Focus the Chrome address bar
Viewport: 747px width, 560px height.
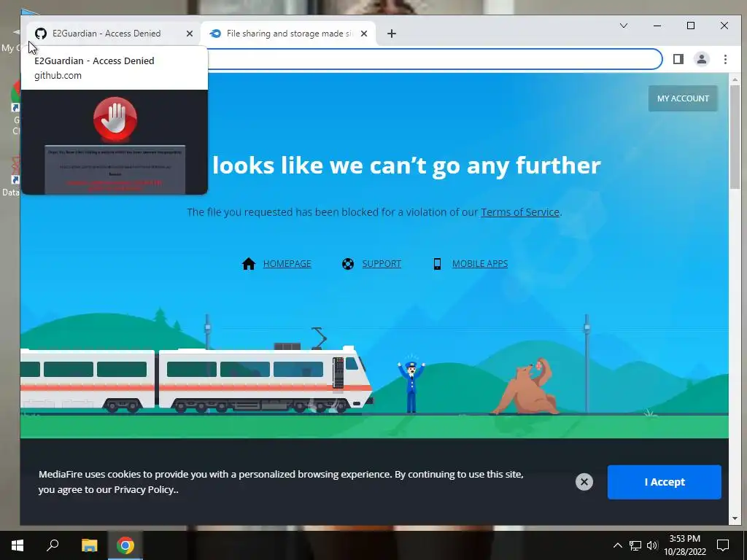pyautogui.click(x=433, y=59)
